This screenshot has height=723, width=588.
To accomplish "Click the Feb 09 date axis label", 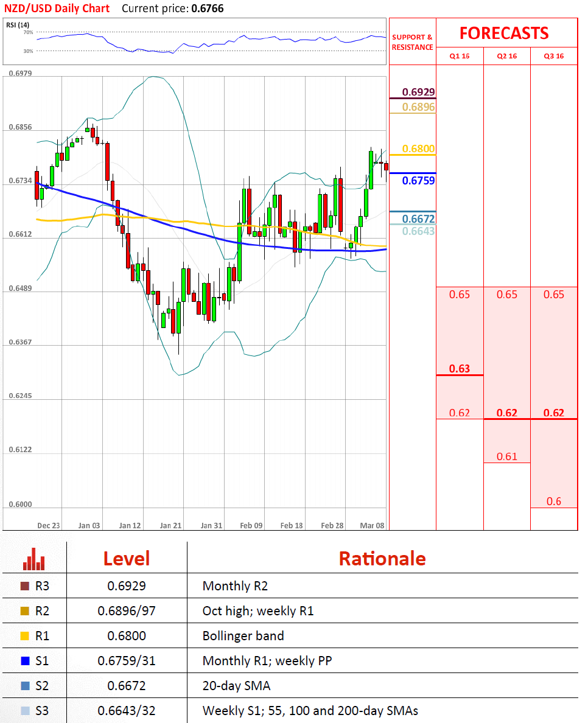I will 251,525.
